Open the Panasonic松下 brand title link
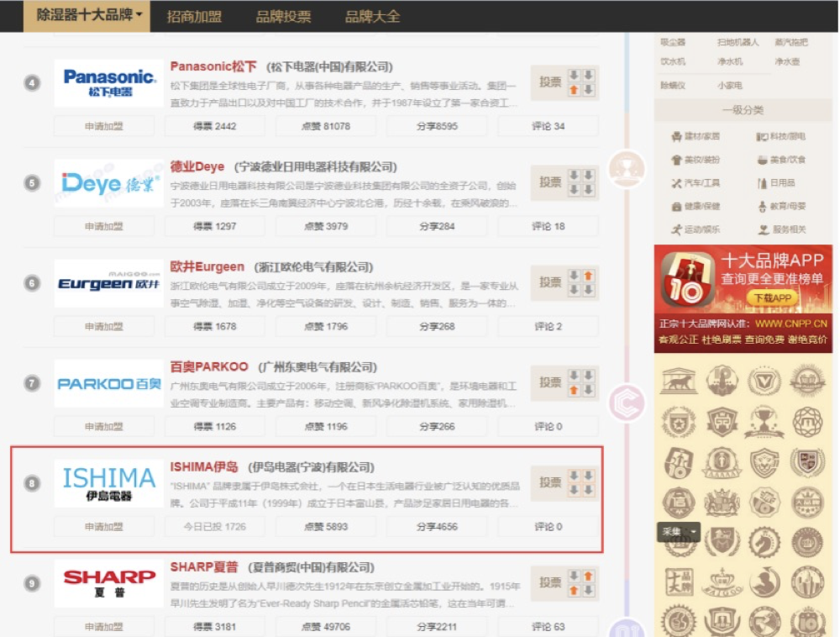Viewport: 840px width, 637px height. [x=213, y=66]
